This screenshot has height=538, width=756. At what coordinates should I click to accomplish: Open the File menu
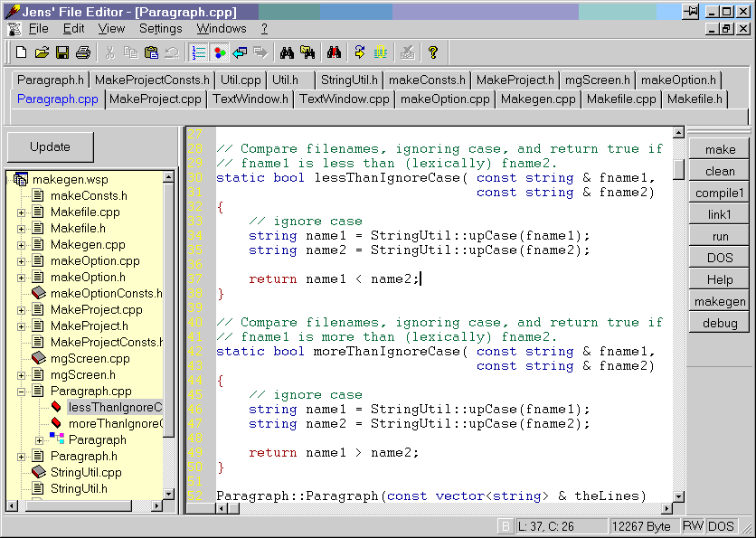39,29
